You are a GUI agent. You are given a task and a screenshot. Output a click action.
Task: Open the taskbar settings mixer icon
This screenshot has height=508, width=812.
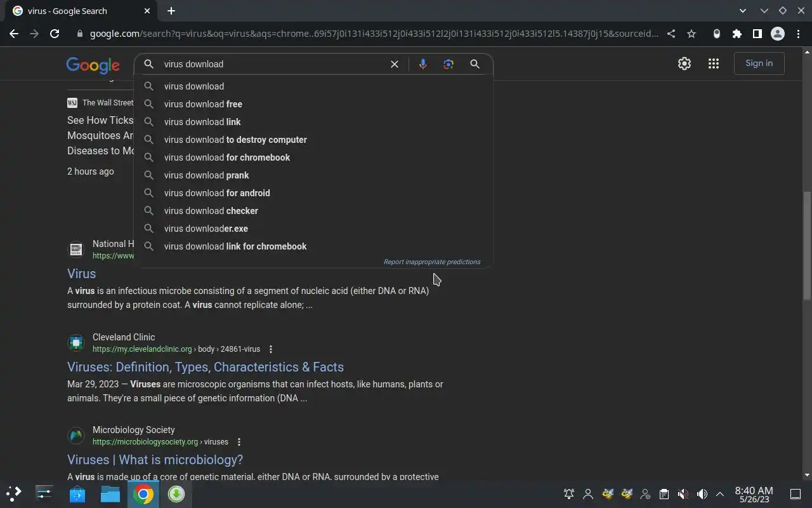pos(44,493)
